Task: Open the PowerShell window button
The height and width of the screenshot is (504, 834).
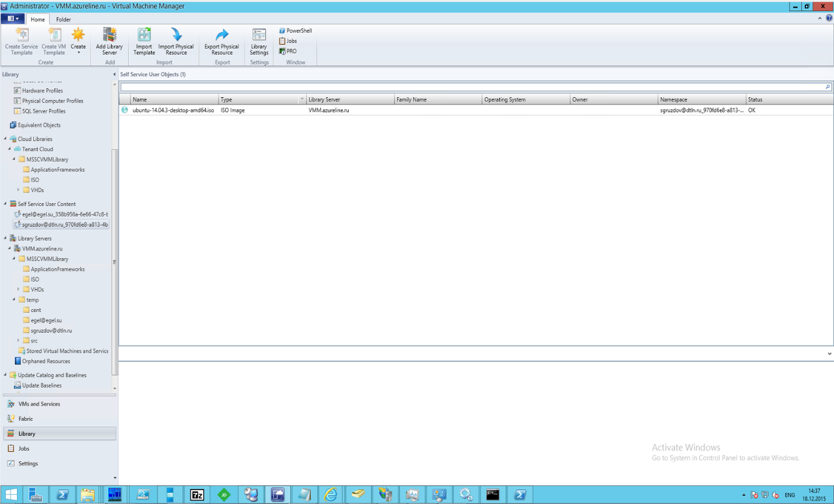Action: [296, 30]
